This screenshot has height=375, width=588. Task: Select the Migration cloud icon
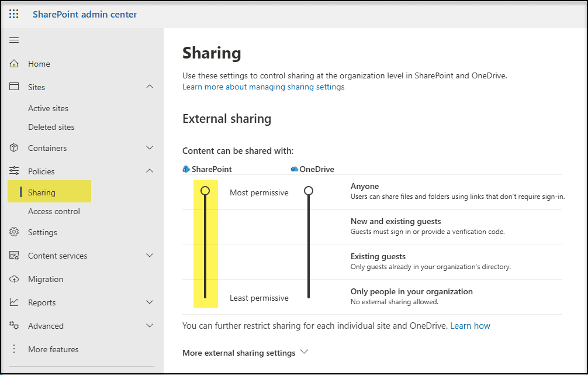pos(14,279)
